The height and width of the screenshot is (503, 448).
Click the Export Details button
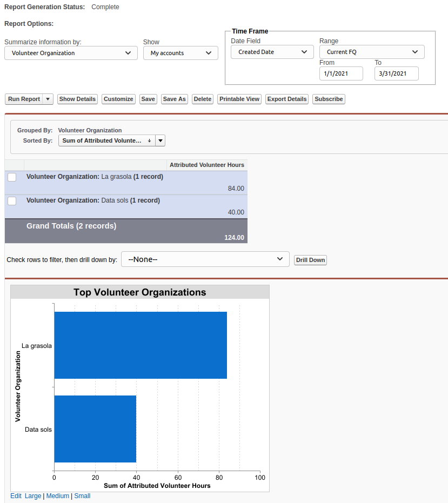[287, 99]
